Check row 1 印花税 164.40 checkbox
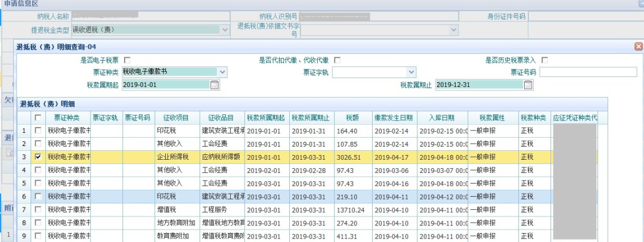The height and width of the screenshot is (242, 644). pyautogui.click(x=38, y=131)
